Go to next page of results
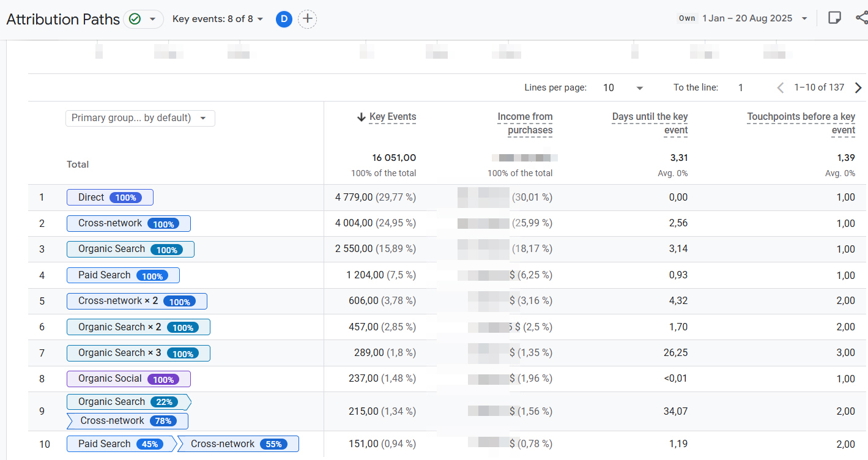868x460 pixels. click(858, 87)
